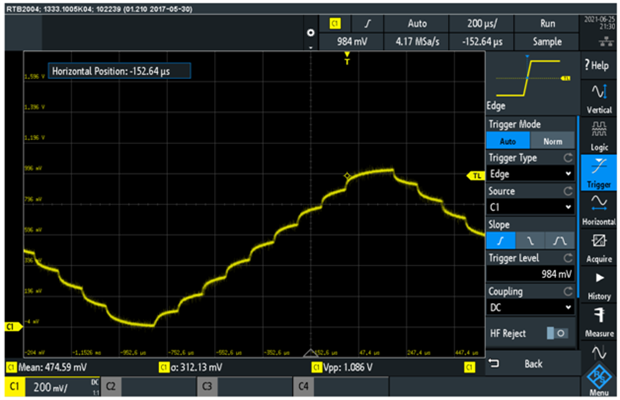Image resolution: width=620 pixels, height=400 pixels.
Task: Click the triangle time reference marker at bottom
Action: point(311,353)
